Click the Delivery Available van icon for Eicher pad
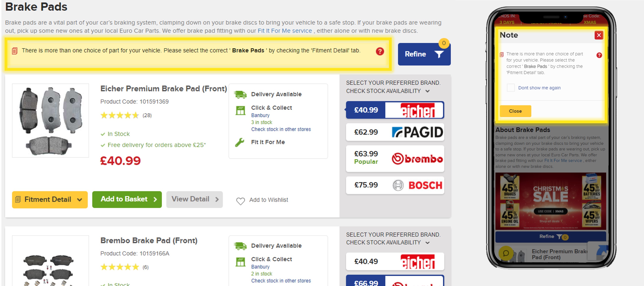 (240, 94)
